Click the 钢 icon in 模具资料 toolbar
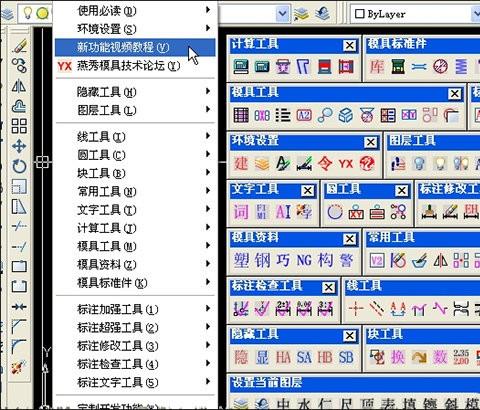This screenshot has height=410, width=480. coord(262,260)
